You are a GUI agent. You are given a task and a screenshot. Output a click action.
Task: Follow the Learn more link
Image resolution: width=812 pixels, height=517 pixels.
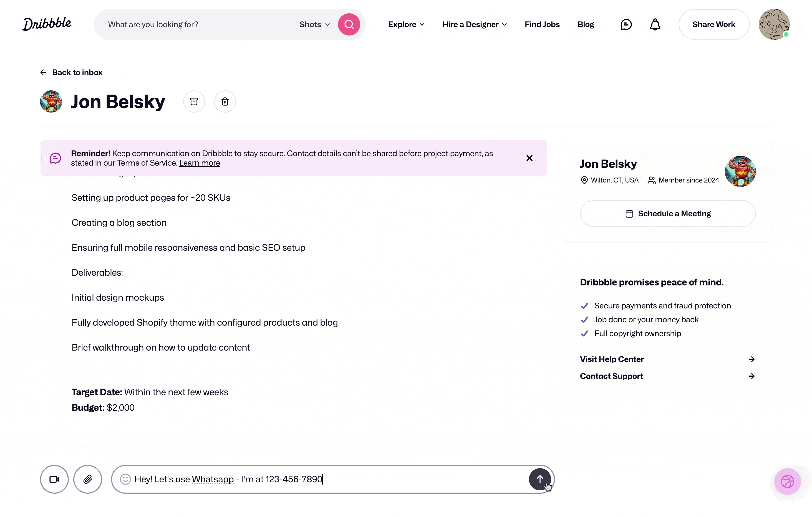click(199, 163)
